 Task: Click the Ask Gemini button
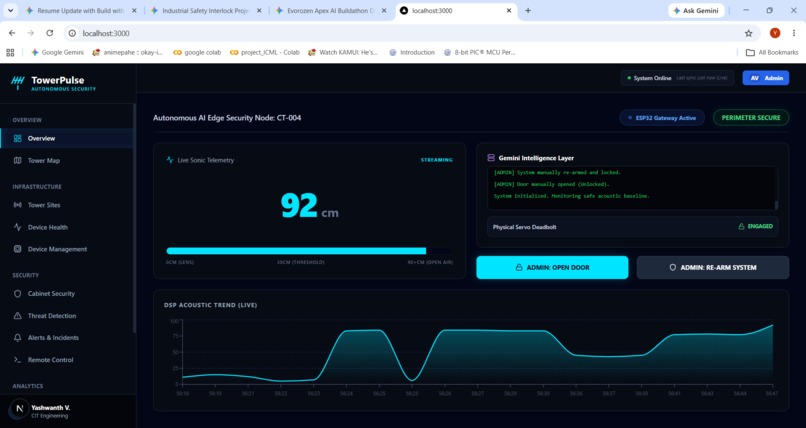[696, 10]
